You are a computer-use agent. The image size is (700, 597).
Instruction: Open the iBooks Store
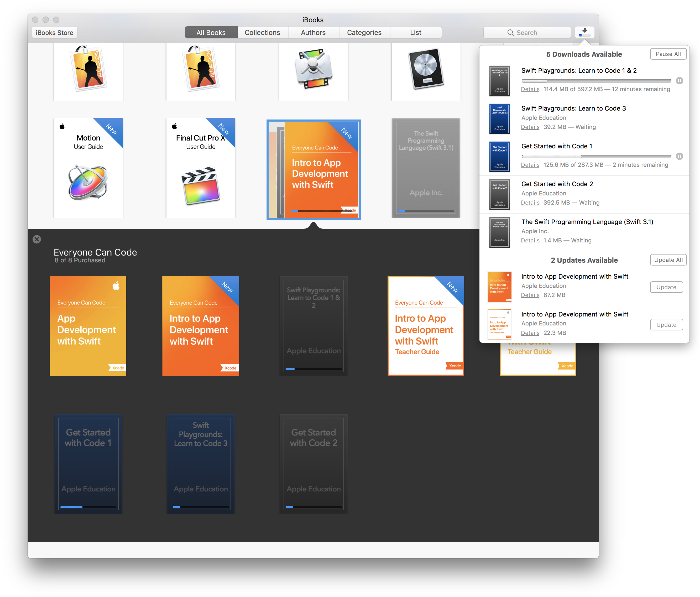pos(55,32)
